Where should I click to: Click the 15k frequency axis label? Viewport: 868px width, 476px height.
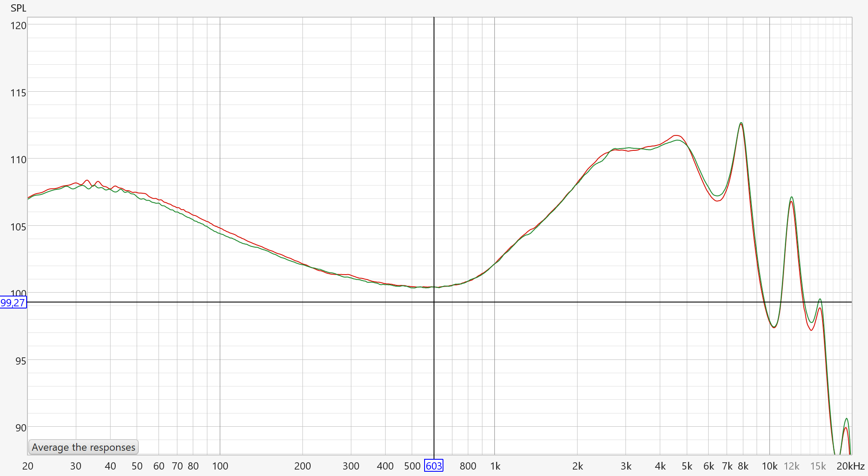click(818, 466)
